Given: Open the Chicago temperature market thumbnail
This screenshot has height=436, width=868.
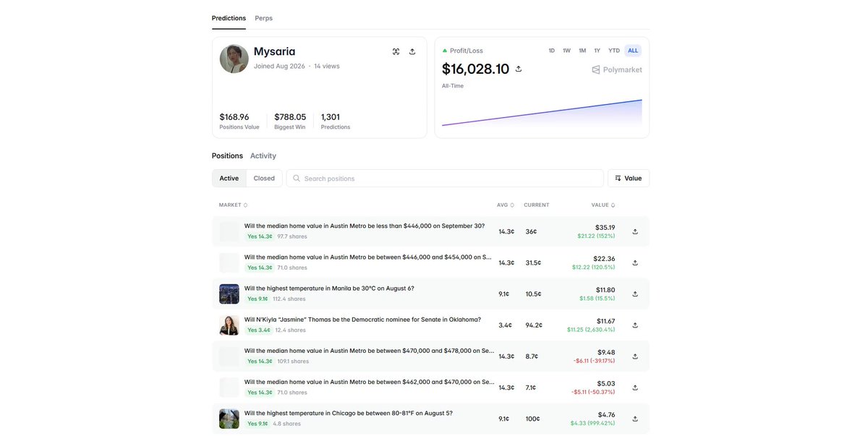Looking at the screenshot, I should (229, 419).
